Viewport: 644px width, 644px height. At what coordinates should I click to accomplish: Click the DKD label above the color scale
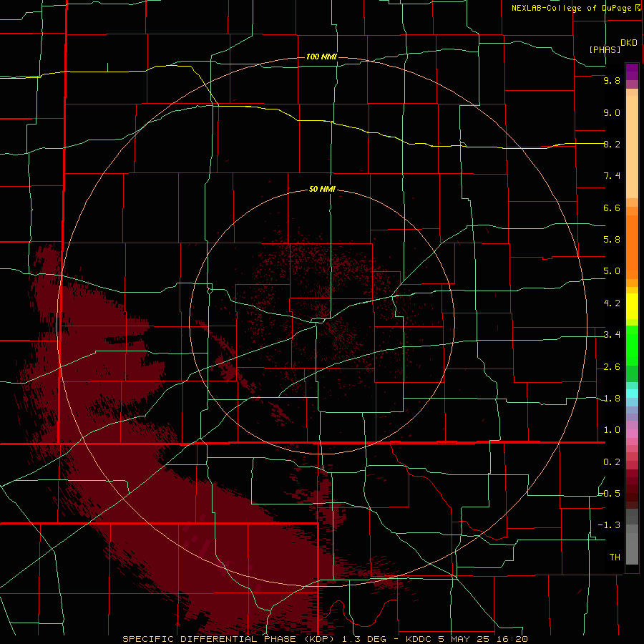[629, 43]
